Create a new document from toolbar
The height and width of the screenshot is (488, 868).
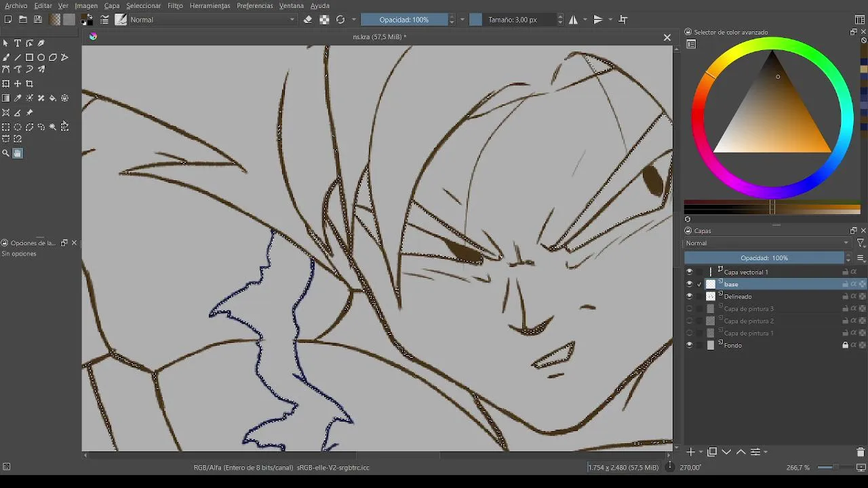(8, 20)
